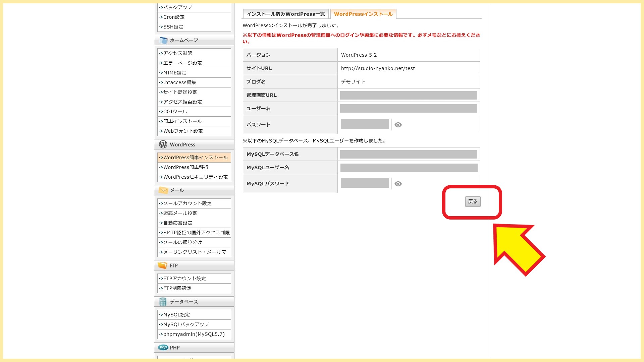
Task: Show the MySQL password using eye icon
Action: (x=398, y=184)
